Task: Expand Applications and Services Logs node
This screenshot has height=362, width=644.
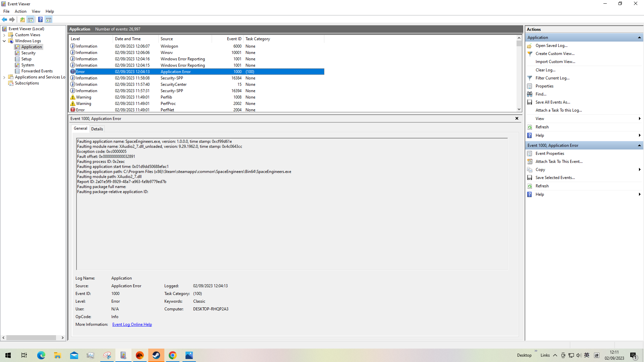Action: [4, 77]
